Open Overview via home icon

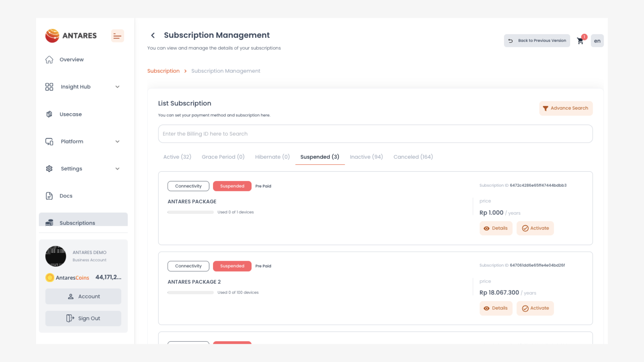[x=49, y=60]
